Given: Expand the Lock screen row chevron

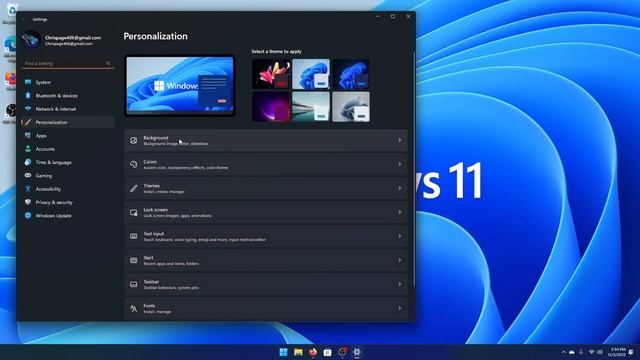Looking at the screenshot, I should pyautogui.click(x=400, y=212).
